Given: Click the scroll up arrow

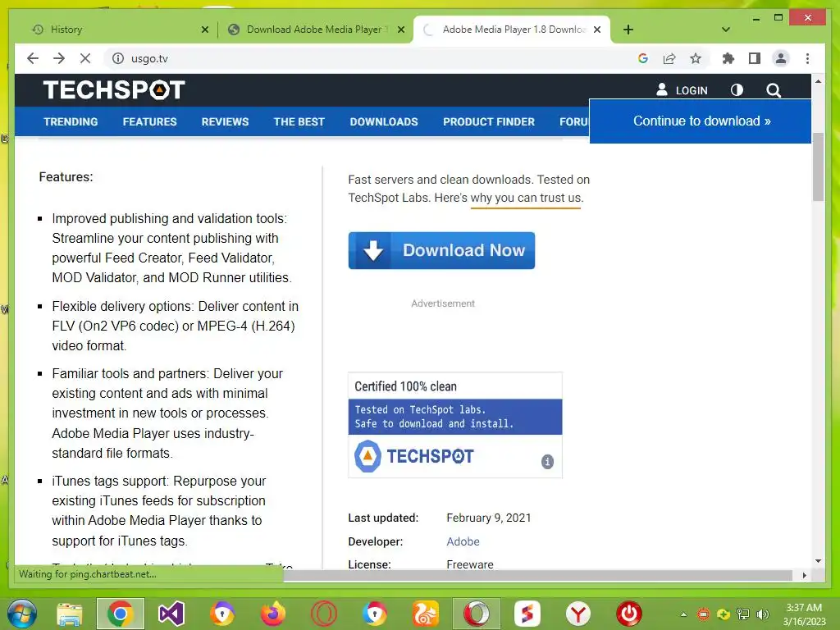Looking at the screenshot, I should click(x=818, y=81).
